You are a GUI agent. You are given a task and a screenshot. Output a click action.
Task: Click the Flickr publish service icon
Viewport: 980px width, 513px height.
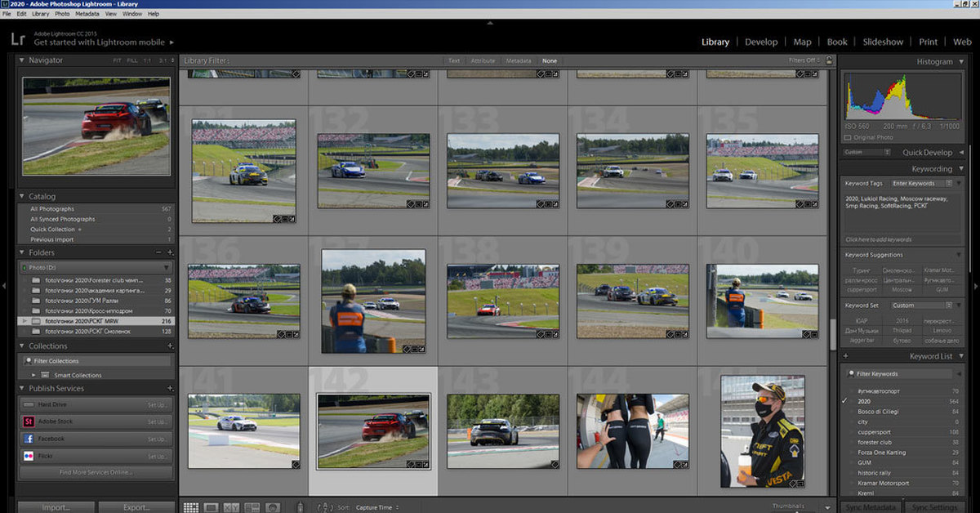(x=29, y=456)
